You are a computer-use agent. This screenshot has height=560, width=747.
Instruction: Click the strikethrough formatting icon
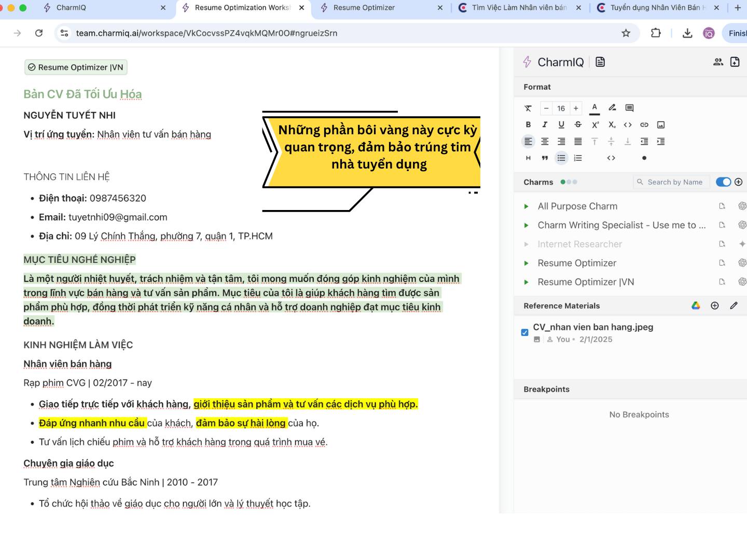(578, 124)
